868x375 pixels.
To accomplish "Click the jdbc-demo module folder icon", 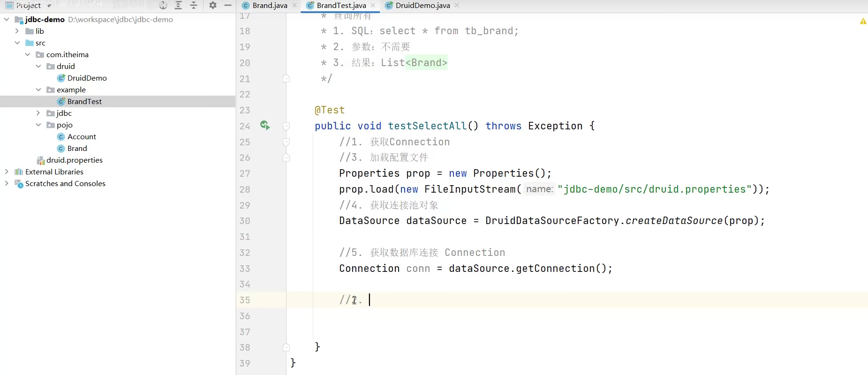I will pyautogui.click(x=19, y=20).
